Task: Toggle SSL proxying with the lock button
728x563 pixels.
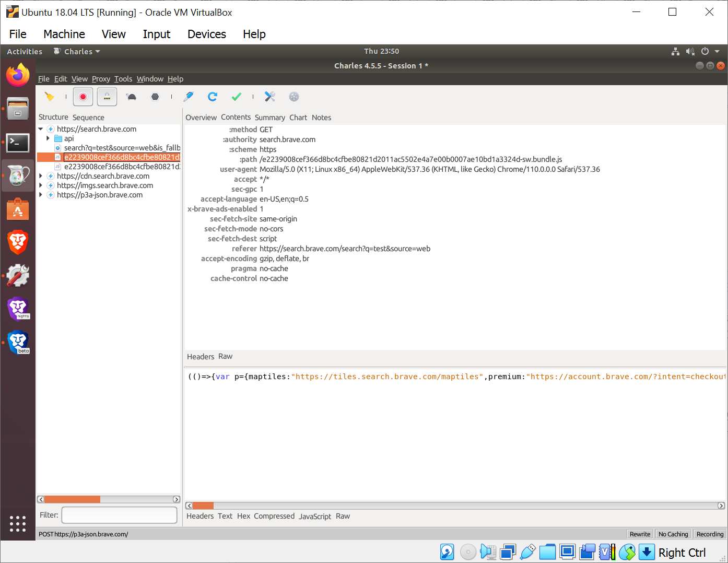Action: click(x=107, y=97)
